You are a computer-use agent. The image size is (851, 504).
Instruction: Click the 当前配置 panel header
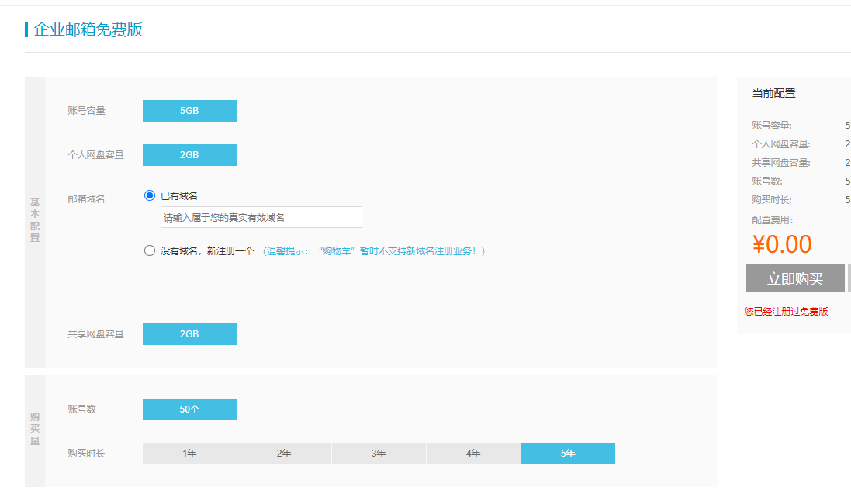773,93
